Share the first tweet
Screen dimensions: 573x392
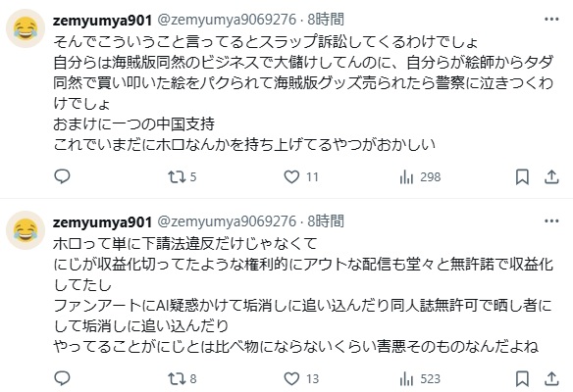click(551, 177)
